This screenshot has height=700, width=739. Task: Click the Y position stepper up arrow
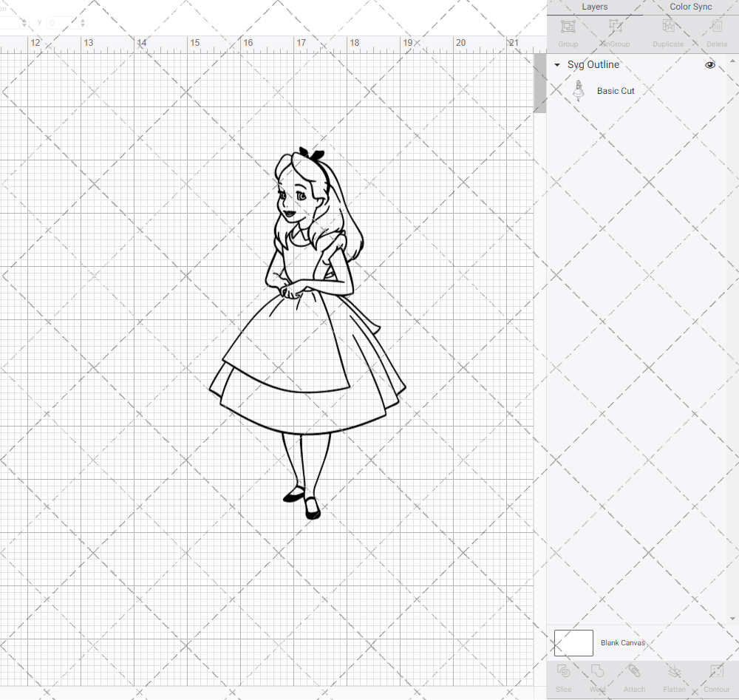[83, 19]
